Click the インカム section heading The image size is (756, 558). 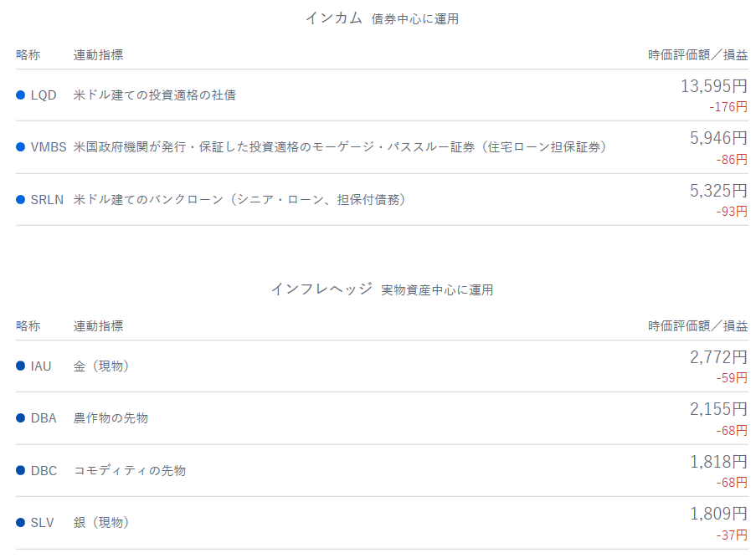tap(334, 18)
